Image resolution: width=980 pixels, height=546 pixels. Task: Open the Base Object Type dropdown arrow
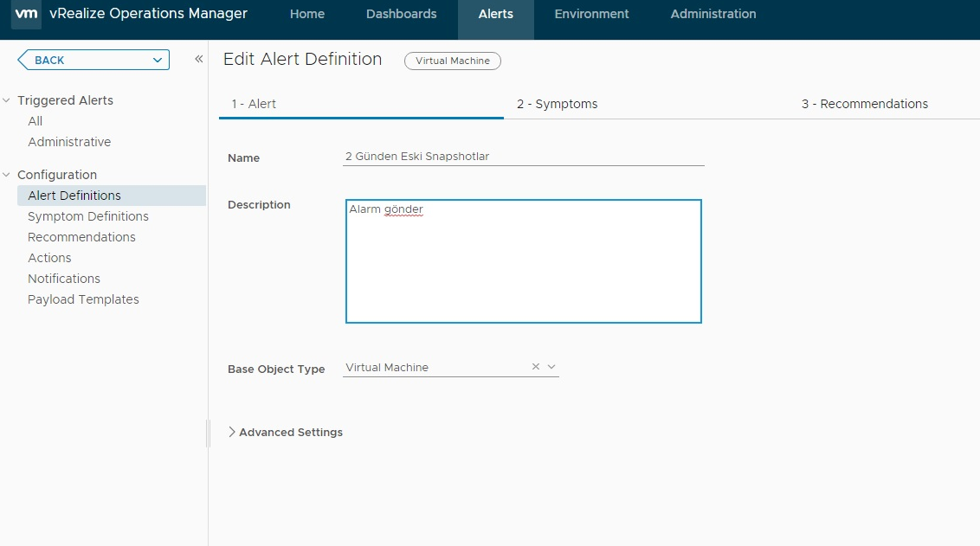point(551,367)
